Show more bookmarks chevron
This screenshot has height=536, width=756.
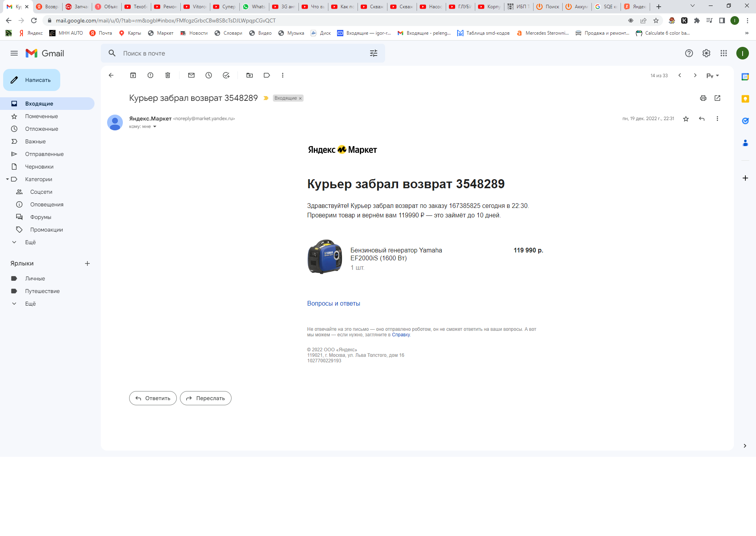[747, 33]
